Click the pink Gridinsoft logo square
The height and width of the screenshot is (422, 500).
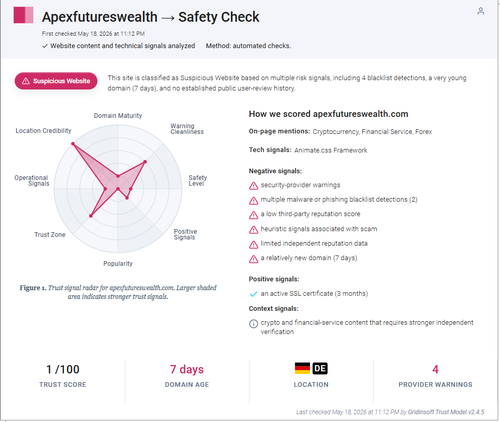click(23, 15)
